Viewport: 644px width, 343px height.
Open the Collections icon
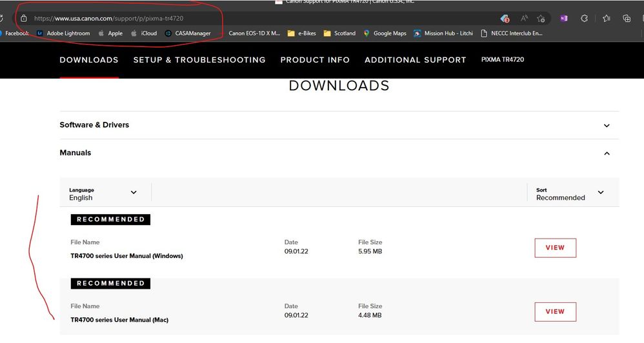pyautogui.click(x=627, y=19)
